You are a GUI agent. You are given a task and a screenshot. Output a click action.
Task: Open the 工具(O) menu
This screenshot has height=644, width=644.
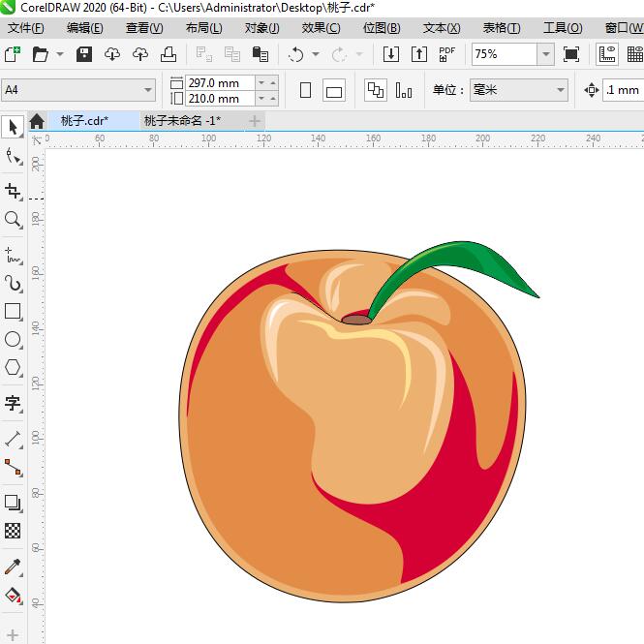(563, 28)
